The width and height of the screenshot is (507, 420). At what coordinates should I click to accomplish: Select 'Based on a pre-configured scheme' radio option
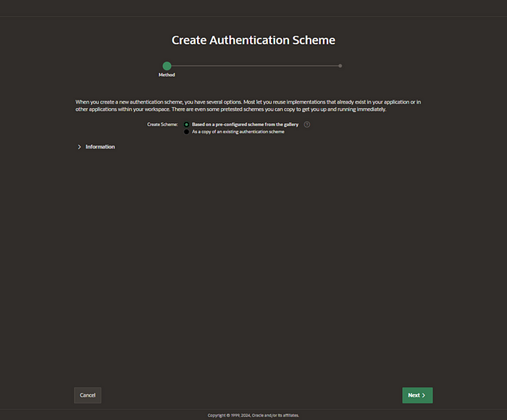click(186, 125)
